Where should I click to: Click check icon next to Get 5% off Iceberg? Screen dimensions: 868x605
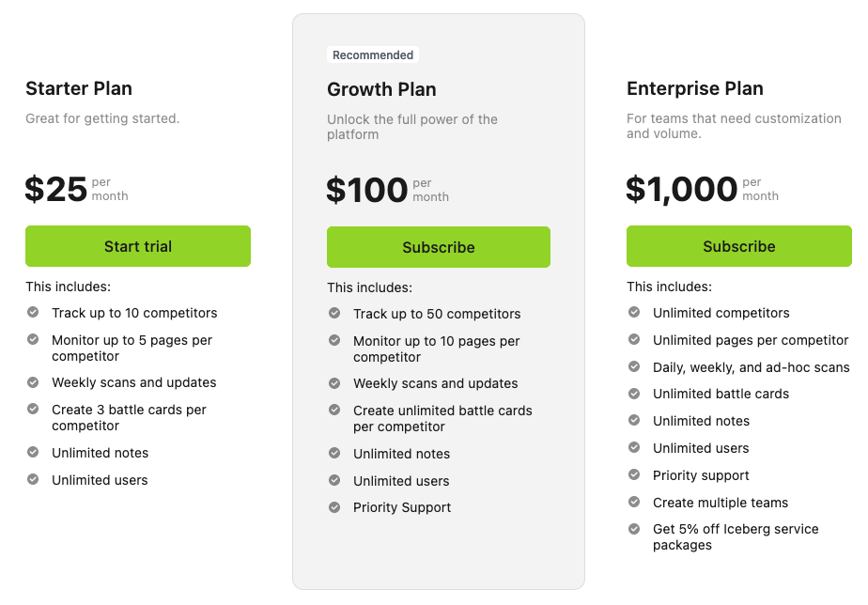pos(634,529)
